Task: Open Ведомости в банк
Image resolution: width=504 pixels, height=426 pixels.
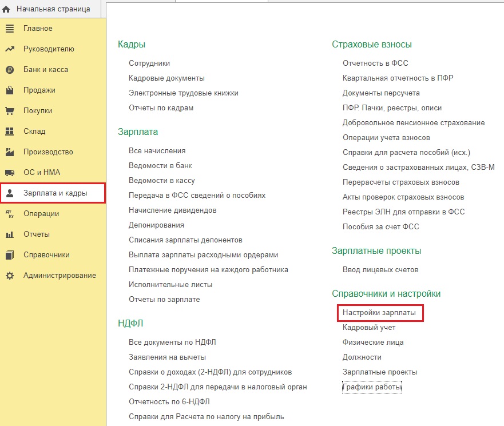Action: click(x=160, y=165)
